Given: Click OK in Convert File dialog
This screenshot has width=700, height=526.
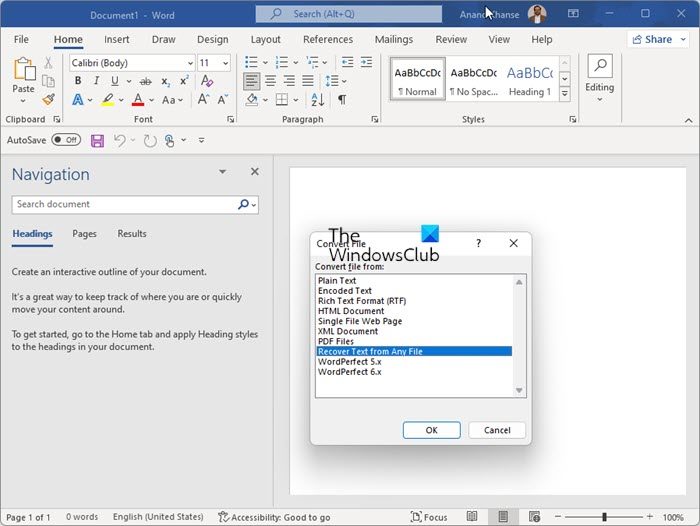Looking at the screenshot, I should click(431, 430).
